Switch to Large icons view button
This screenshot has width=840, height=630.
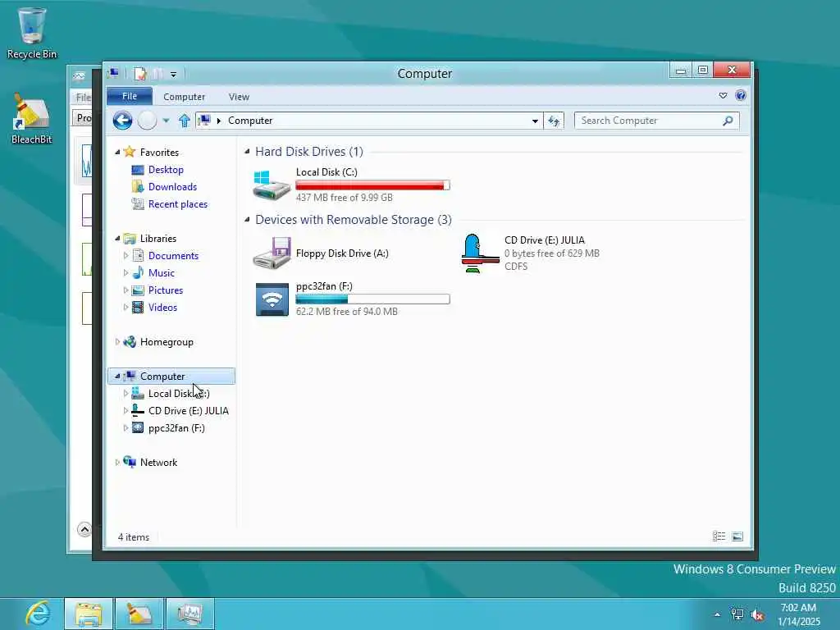(x=737, y=536)
